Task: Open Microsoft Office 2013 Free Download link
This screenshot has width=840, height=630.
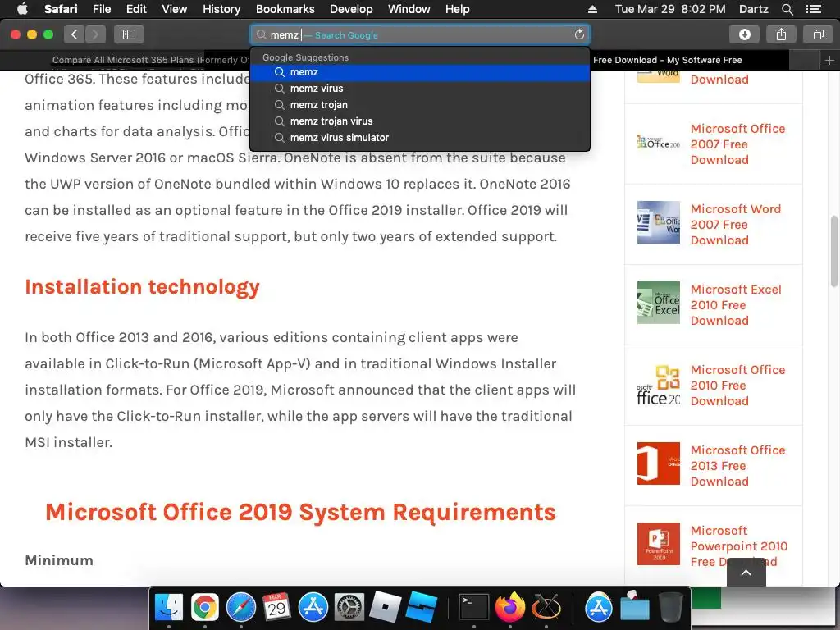Action: point(737,466)
